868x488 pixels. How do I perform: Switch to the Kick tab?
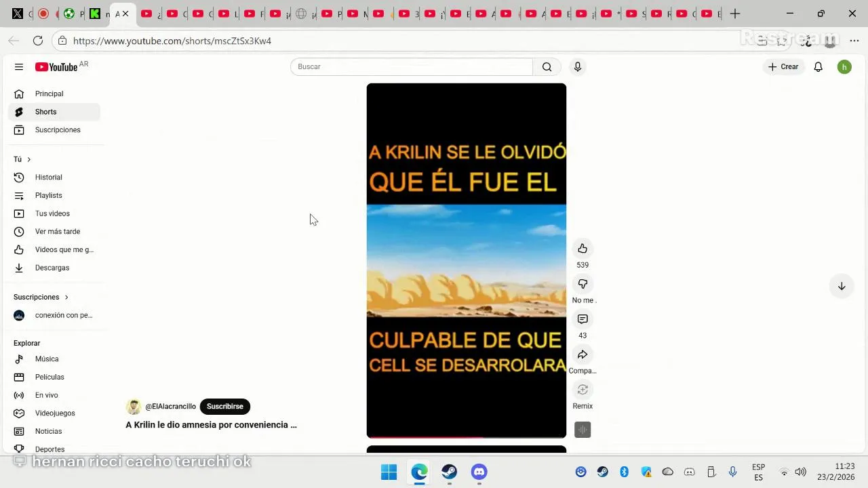(x=95, y=14)
